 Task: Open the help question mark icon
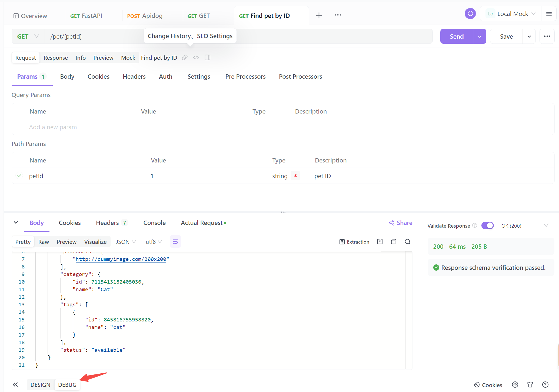click(545, 385)
